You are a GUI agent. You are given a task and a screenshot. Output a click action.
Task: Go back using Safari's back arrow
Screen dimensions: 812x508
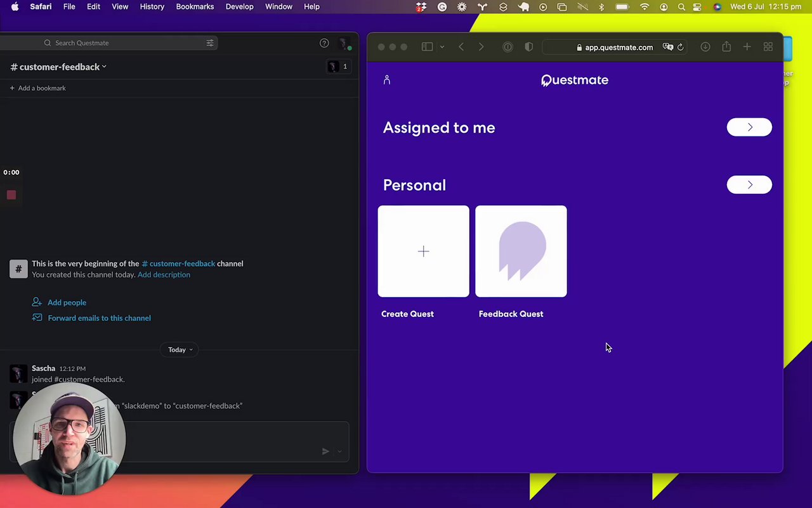tap(461, 47)
